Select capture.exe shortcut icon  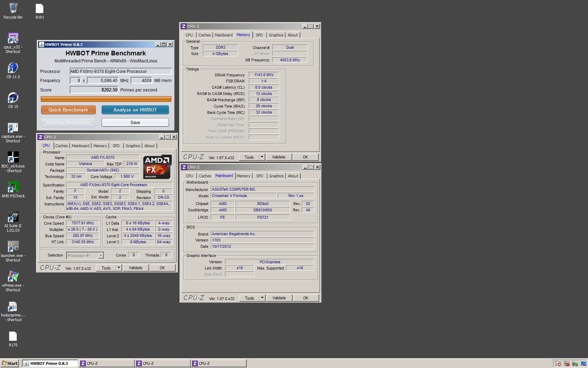(x=13, y=132)
